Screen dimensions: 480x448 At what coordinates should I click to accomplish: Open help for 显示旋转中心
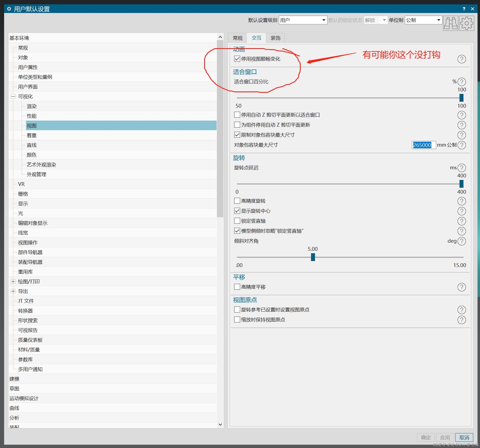click(462, 211)
